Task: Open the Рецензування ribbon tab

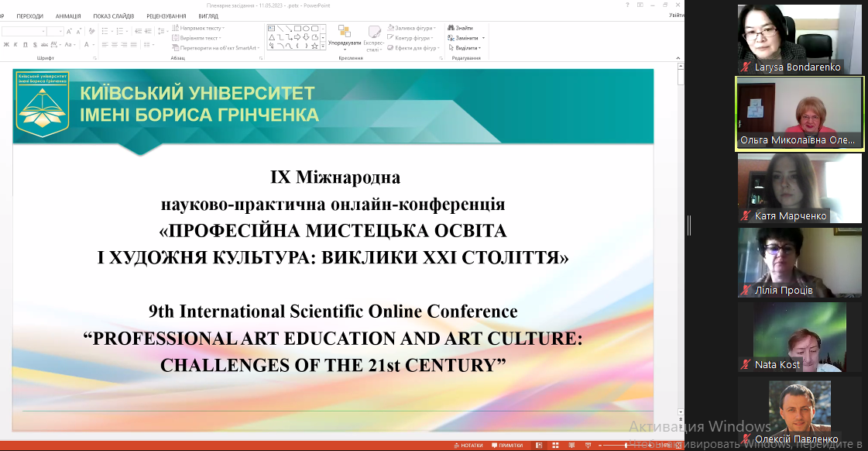Action: coord(166,16)
